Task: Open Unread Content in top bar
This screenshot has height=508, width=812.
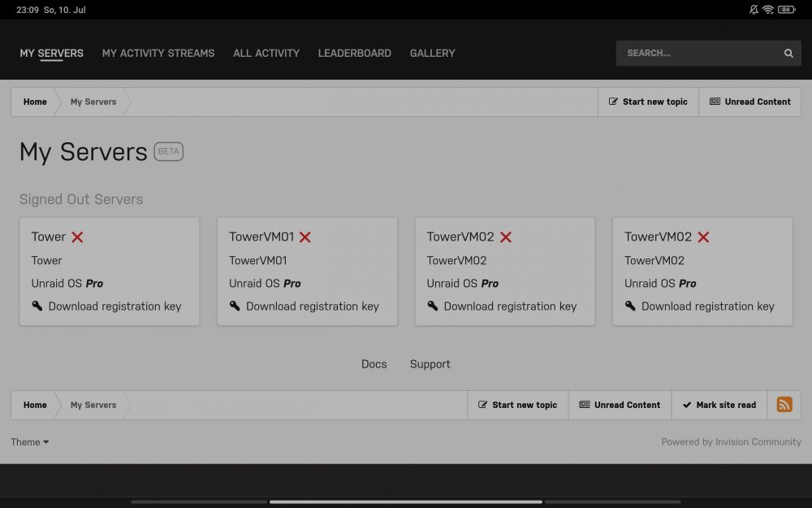Action: (749, 102)
